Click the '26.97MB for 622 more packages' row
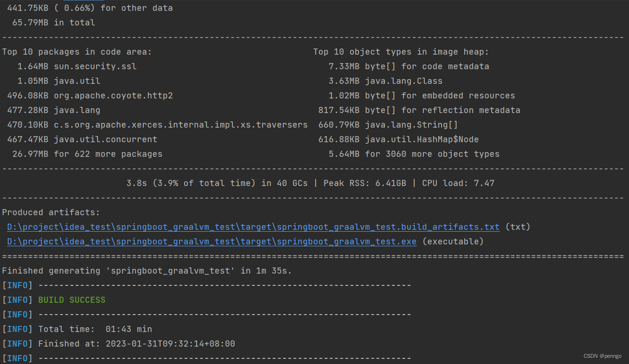This screenshot has height=364, width=629. tap(87, 154)
